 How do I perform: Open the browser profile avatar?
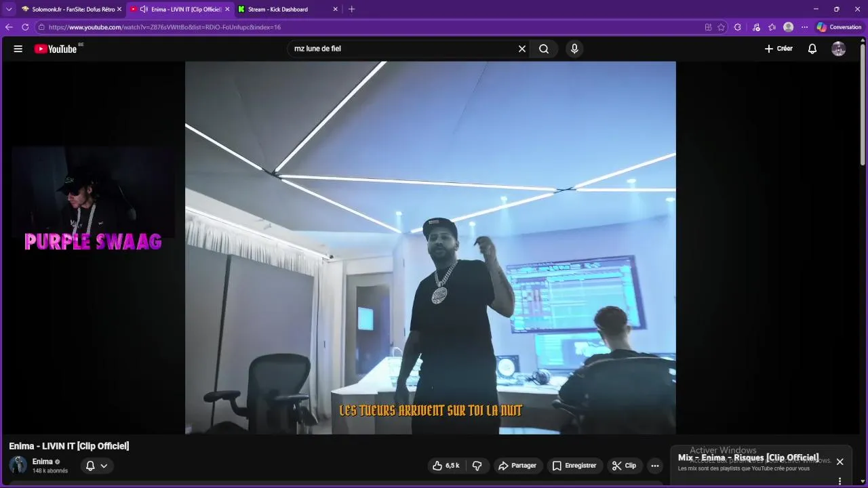[x=788, y=27]
